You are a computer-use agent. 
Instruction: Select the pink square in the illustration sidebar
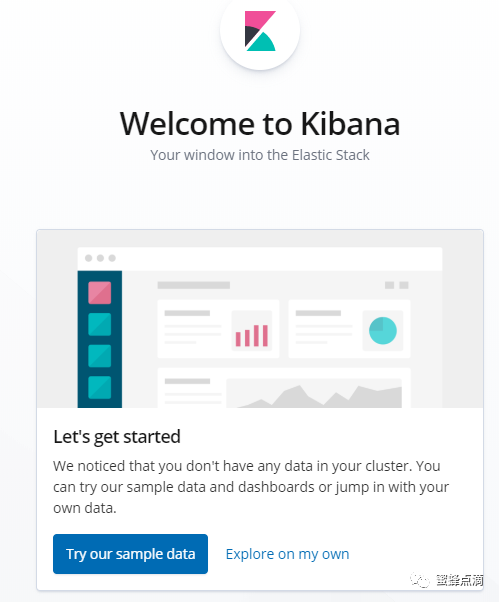[100, 293]
